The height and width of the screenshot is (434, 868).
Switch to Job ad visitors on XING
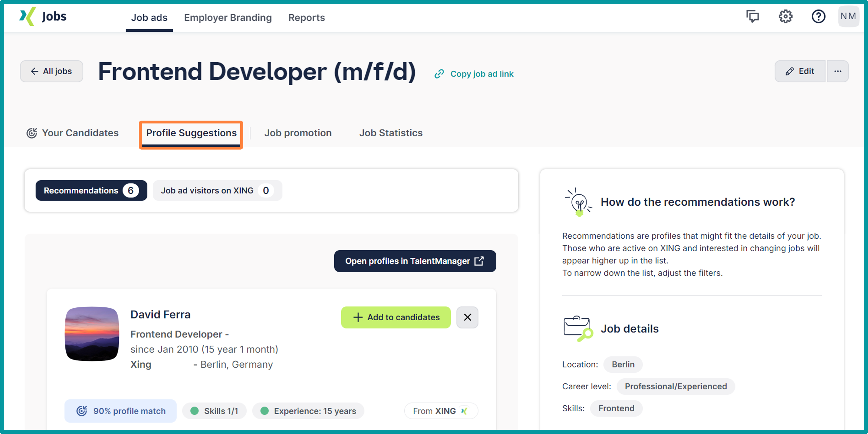(x=217, y=190)
